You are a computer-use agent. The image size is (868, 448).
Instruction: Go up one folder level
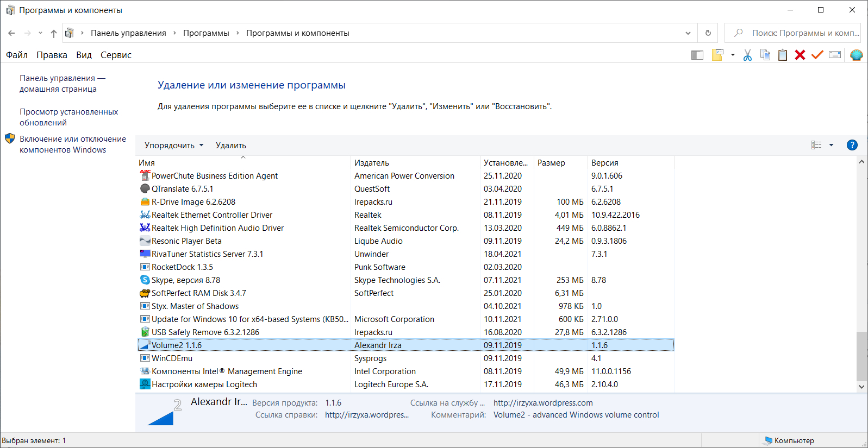click(x=54, y=33)
